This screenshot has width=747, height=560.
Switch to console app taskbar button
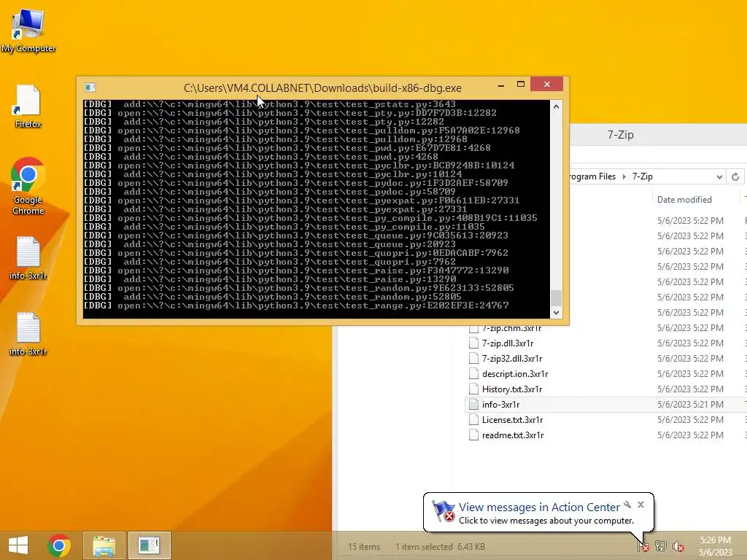click(149, 545)
